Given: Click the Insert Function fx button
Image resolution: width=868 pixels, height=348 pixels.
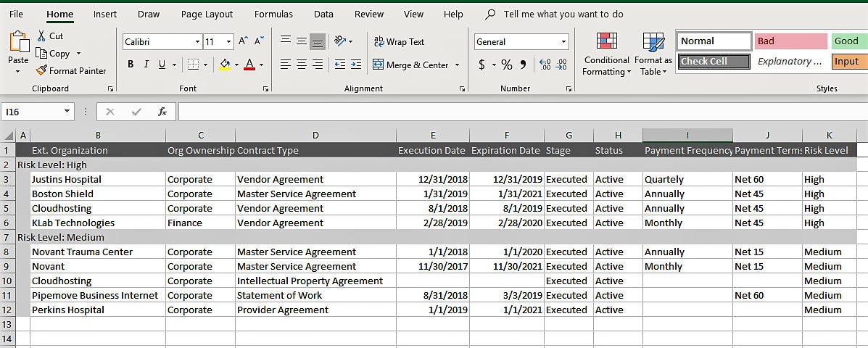Looking at the screenshot, I should click(x=162, y=112).
